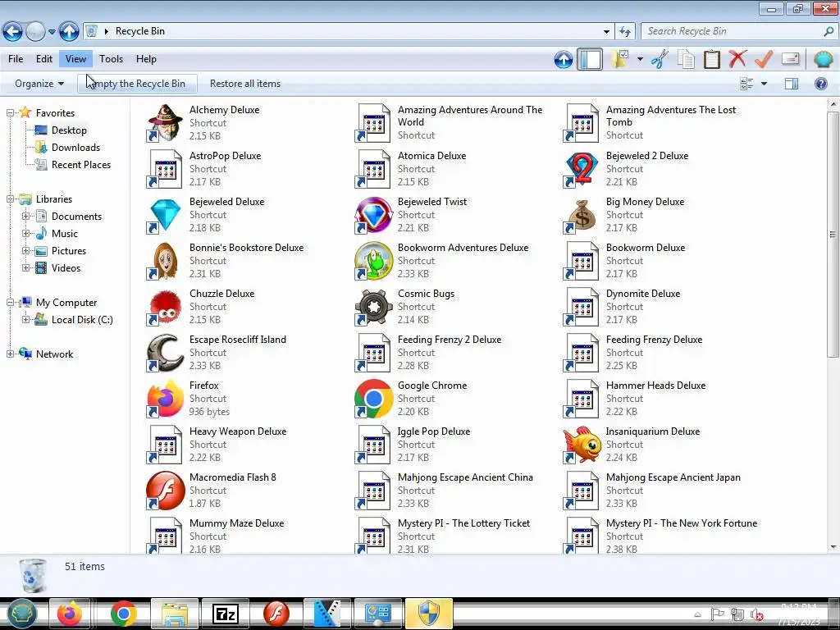Select the Alchemy Deluxe wizard icon

[x=165, y=123]
